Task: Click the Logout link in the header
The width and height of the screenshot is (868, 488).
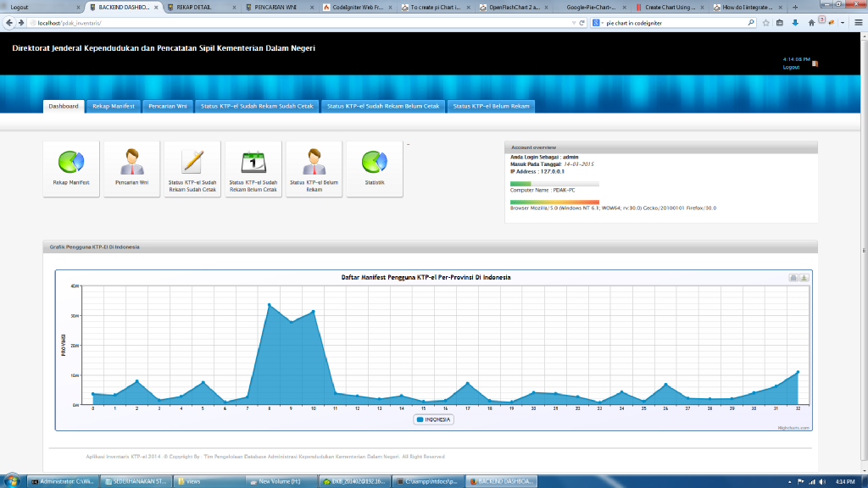Action: [x=791, y=67]
